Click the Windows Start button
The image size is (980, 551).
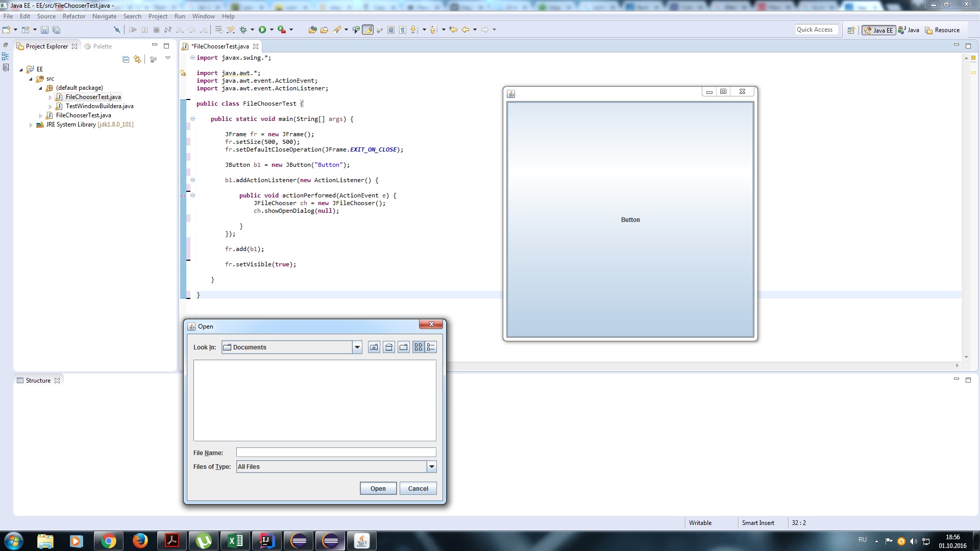13,541
